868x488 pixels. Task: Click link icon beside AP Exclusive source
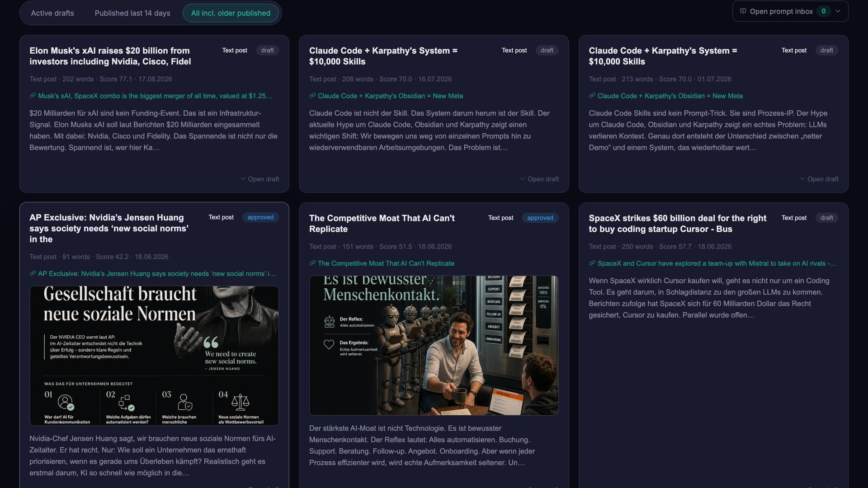(33, 273)
